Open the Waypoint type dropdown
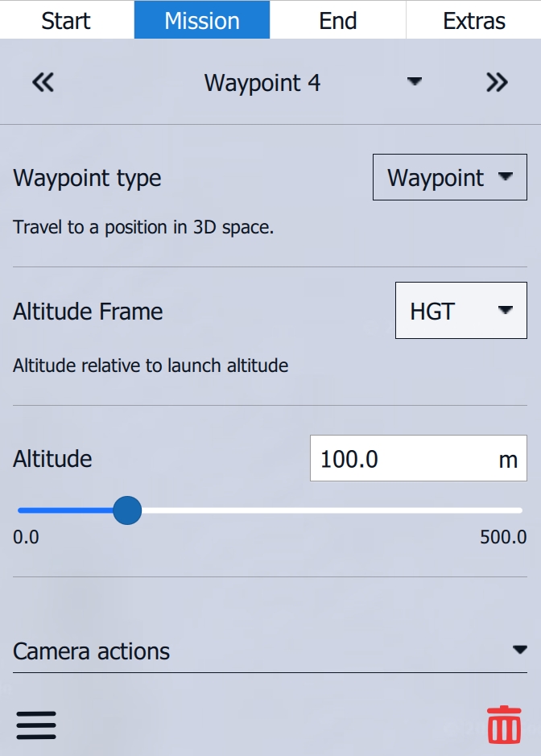The image size is (541, 756). click(x=449, y=178)
